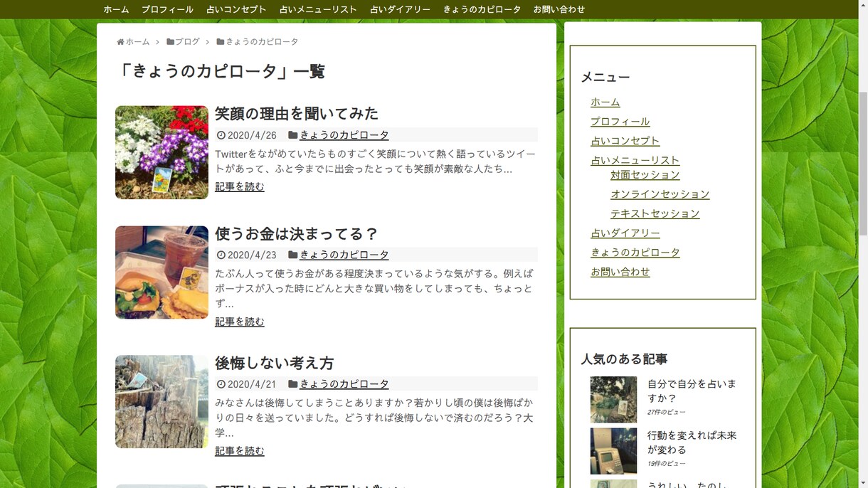This screenshot has height=488, width=868.
Task: Click category folder icon under 後悔しない考え方
Action: click(x=292, y=384)
